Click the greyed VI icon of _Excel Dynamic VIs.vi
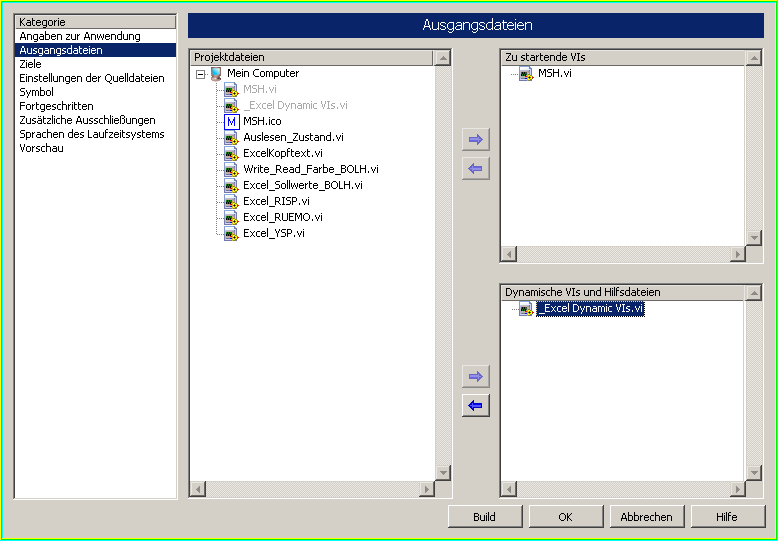This screenshot has width=778, height=541. 231,106
